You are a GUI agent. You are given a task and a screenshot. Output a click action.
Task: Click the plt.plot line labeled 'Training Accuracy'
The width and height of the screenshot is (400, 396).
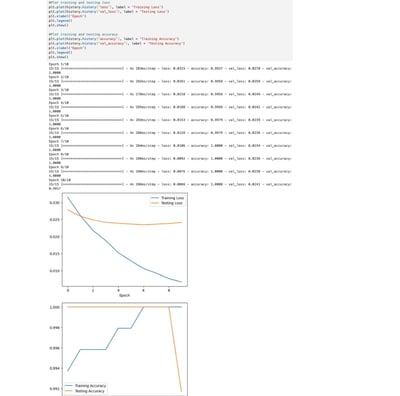114,39
